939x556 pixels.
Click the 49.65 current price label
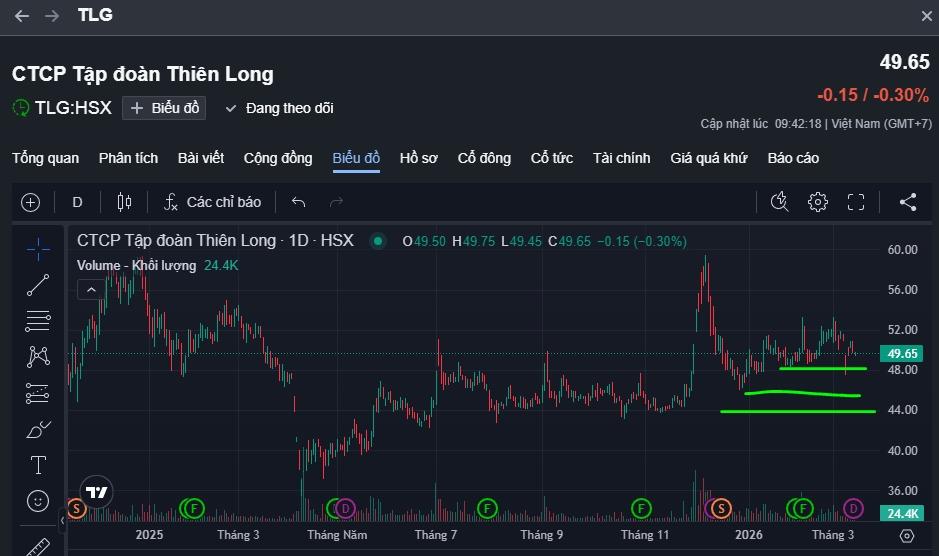[903, 354]
